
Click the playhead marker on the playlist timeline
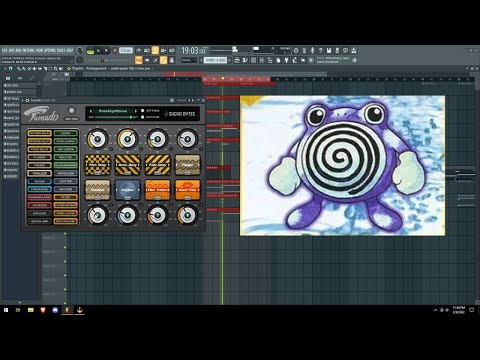[x=223, y=79]
